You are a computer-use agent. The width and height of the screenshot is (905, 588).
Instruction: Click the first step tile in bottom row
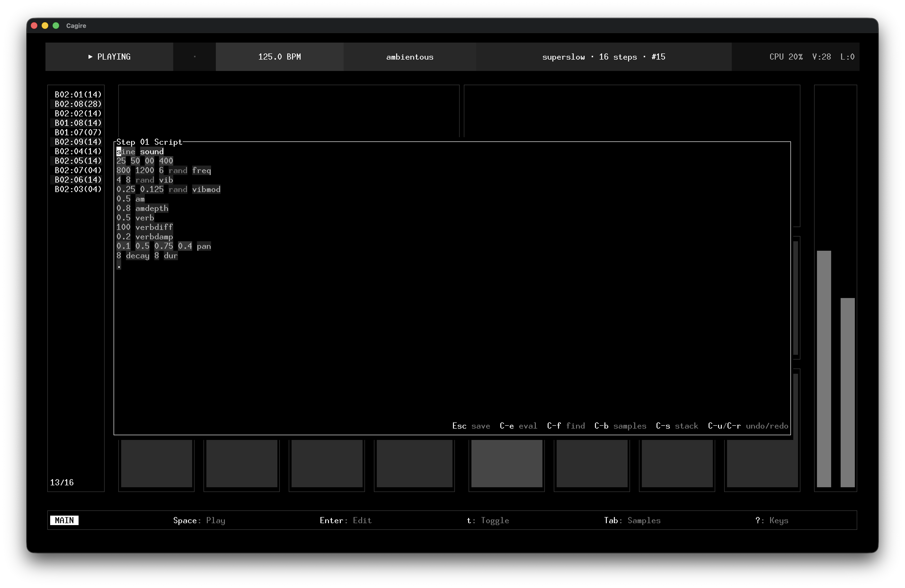[156, 463]
